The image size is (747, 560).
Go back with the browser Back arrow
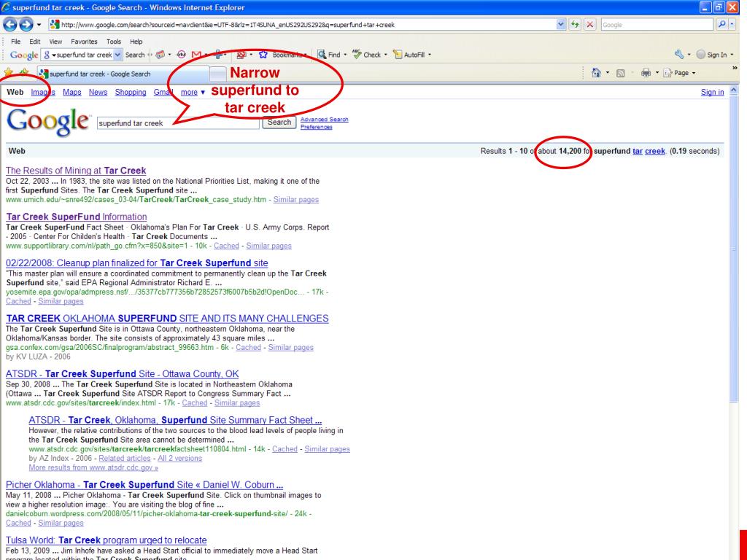click(x=10, y=24)
